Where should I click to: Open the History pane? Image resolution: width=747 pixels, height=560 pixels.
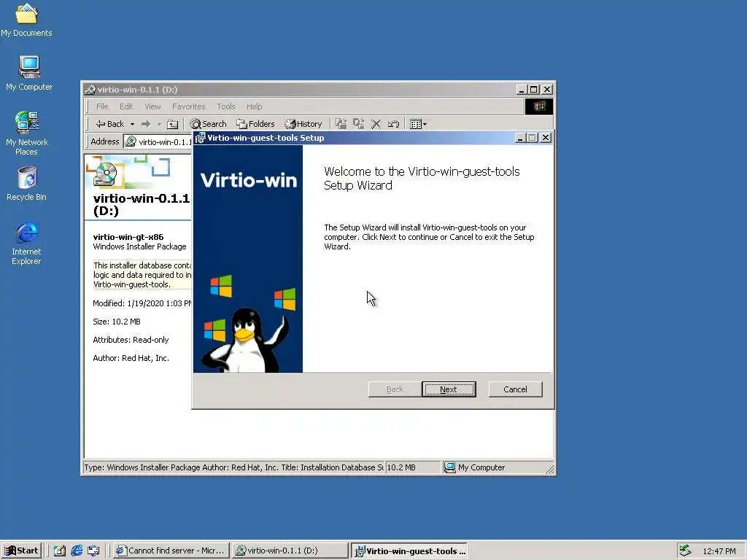[x=303, y=124]
